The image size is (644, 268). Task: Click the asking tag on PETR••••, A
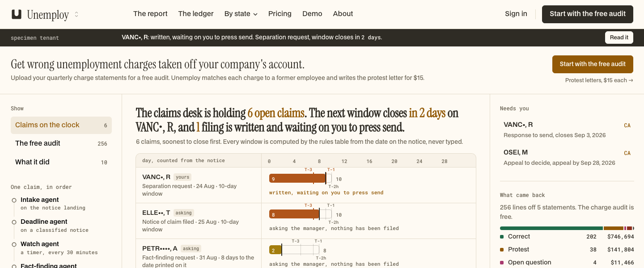coord(191,249)
